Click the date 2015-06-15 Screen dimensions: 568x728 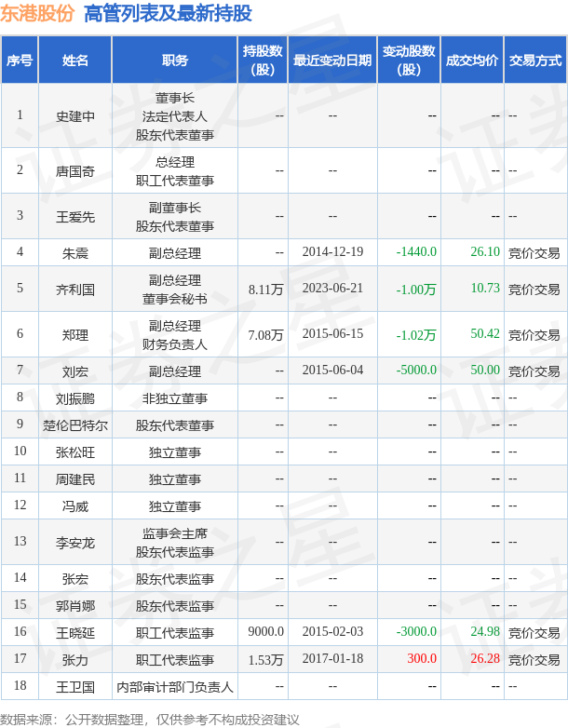332,334
